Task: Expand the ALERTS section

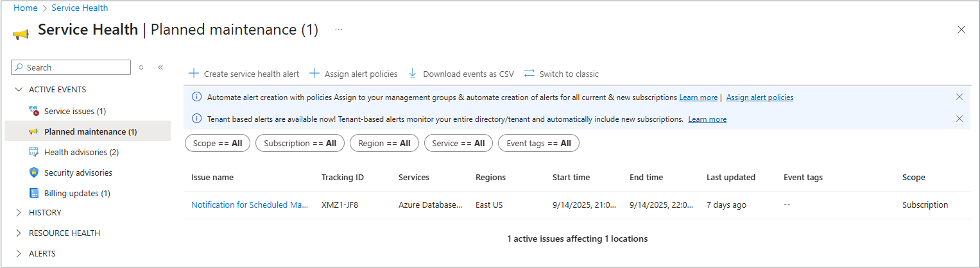Action: [18, 253]
